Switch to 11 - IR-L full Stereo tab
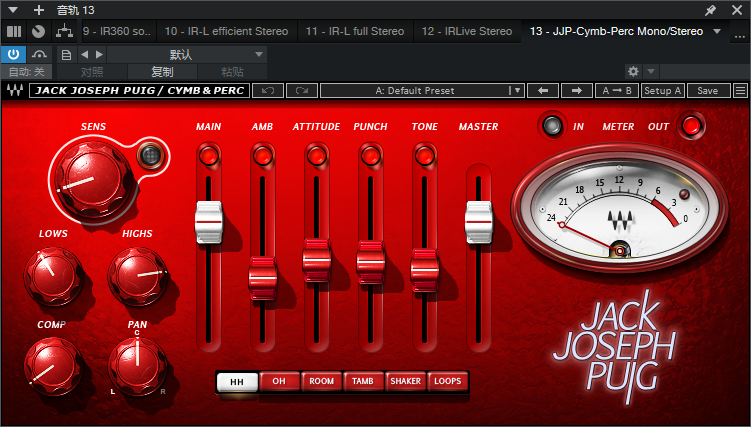The width and height of the screenshot is (751, 427). 355,32
